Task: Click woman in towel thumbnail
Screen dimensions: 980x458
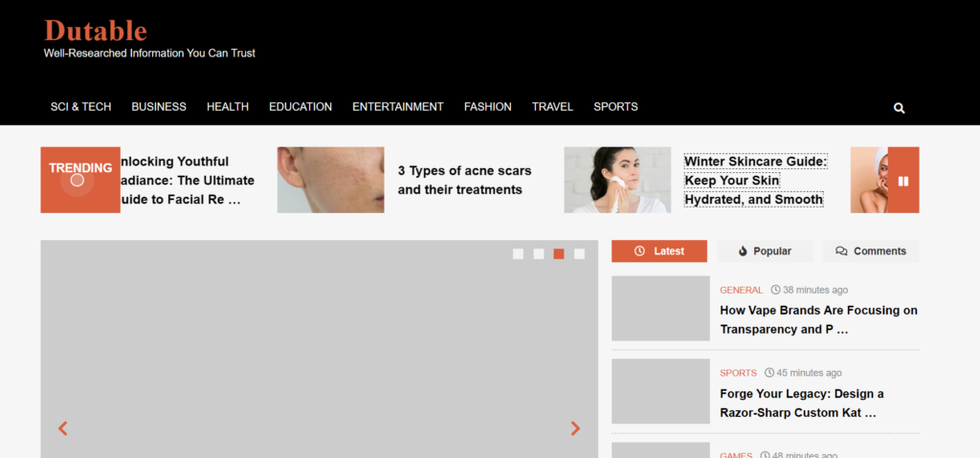Action: [x=869, y=180]
